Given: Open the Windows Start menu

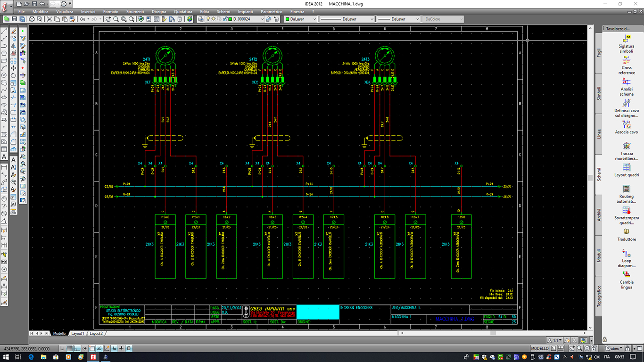Looking at the screenshot, I should point(6,357).
